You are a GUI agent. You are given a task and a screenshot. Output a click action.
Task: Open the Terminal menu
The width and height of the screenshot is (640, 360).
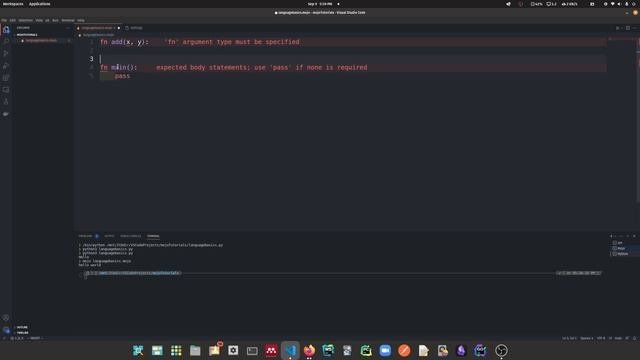coord(68,20)
